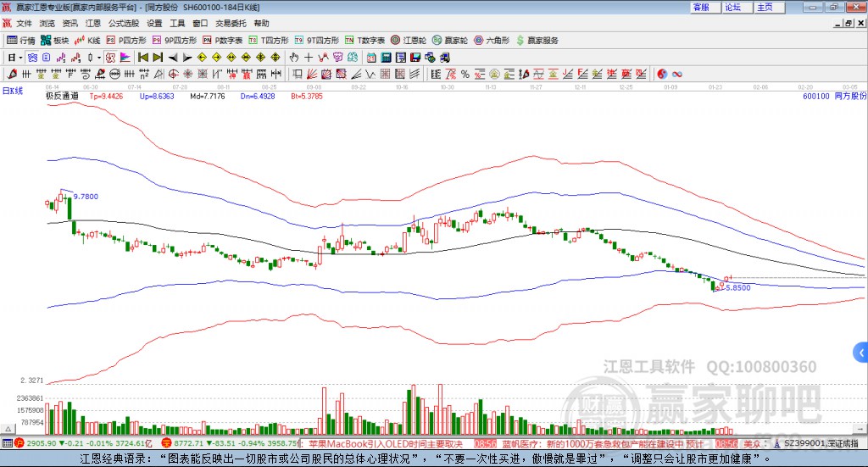Toggle the 极反通道 indicator button
This screenshot has height=467, width=868.
[x=62, y=97]
